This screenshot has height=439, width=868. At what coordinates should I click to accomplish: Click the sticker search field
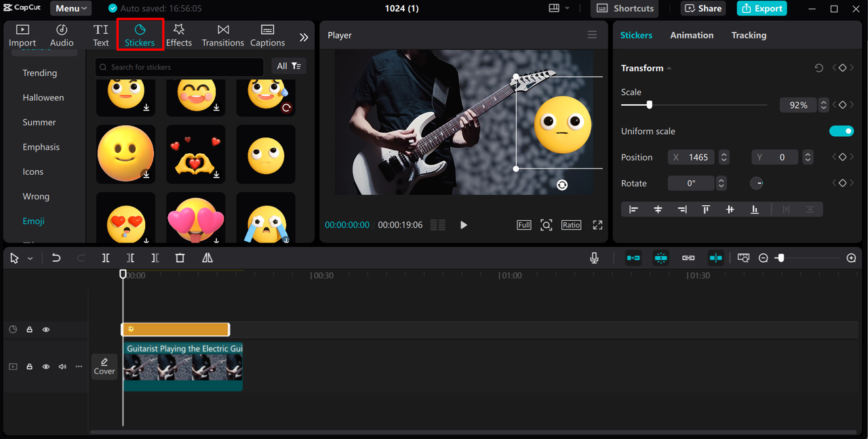(179, 67)
